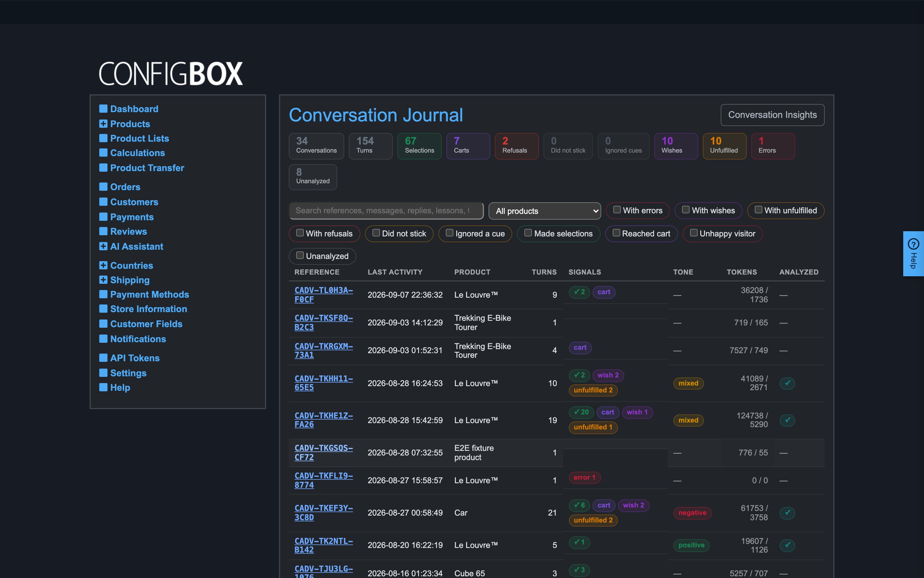Click the Settings square icon

tap(103, 373)
